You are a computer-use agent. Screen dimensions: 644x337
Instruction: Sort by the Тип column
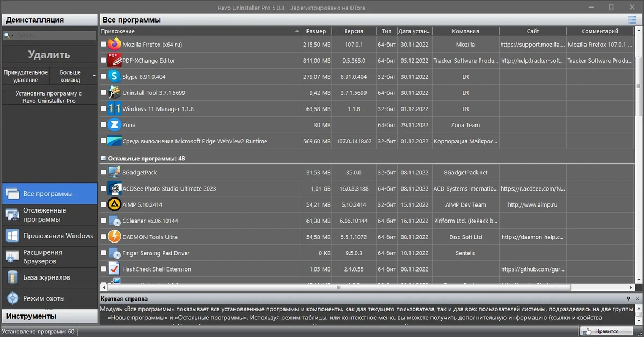tap(386, 31)
